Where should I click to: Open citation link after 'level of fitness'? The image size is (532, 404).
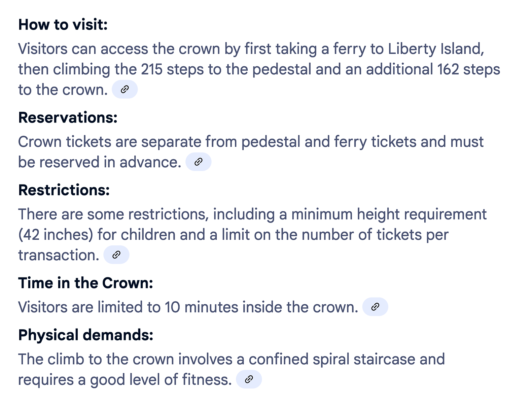pyautogui.click(x=249, y=379)
